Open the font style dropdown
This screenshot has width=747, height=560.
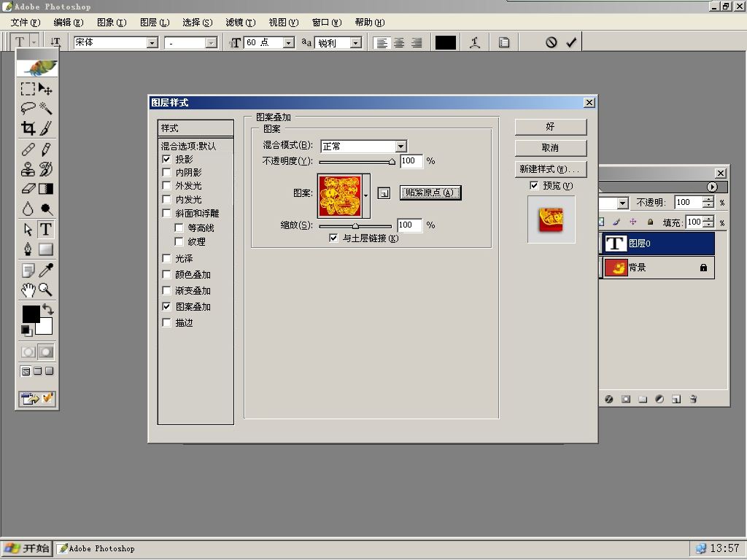(211, 43)
